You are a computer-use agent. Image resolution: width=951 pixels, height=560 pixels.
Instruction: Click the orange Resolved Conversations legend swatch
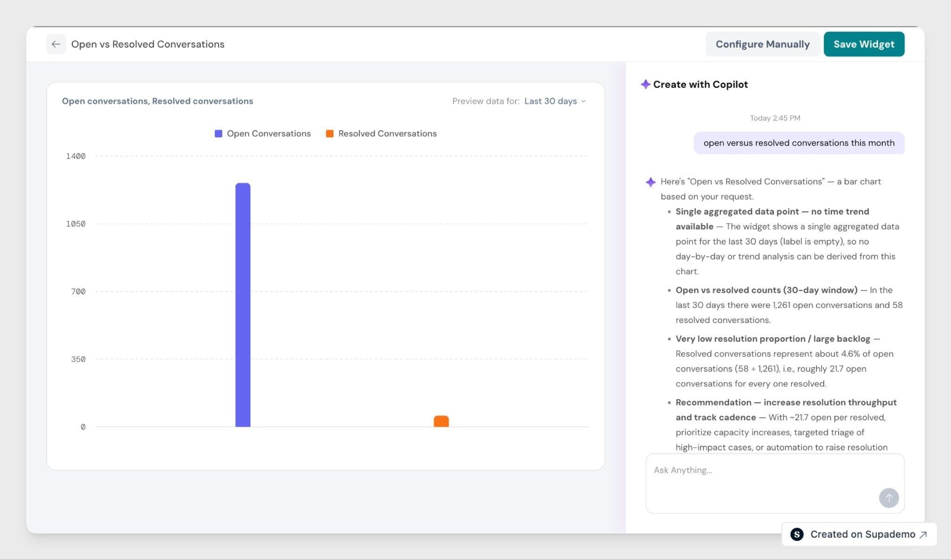click(x=330, y=134)
